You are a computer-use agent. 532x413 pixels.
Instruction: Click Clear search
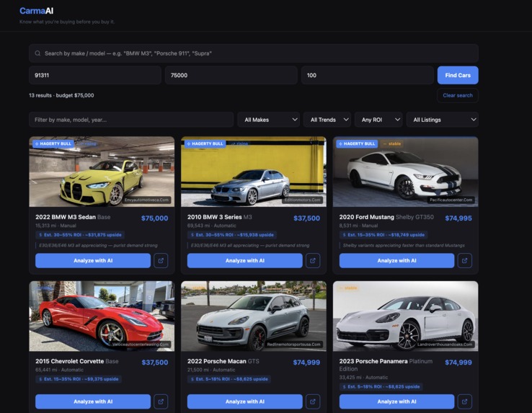(x=458, y=95)
